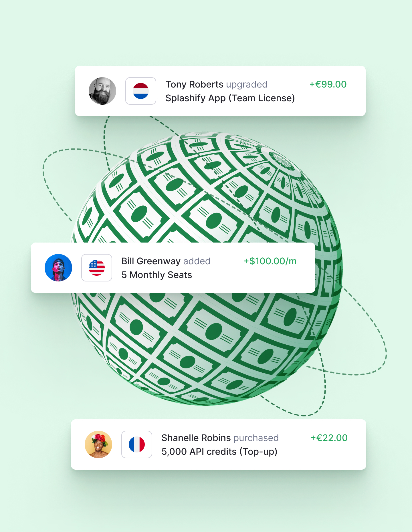The image size is (412, 532).
Task: Click the word added in middle card
Action: click(x=197, y=261)
